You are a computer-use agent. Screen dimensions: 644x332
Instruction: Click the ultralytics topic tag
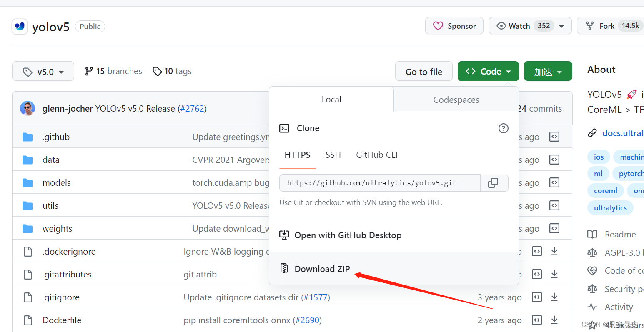click(610, 208)
